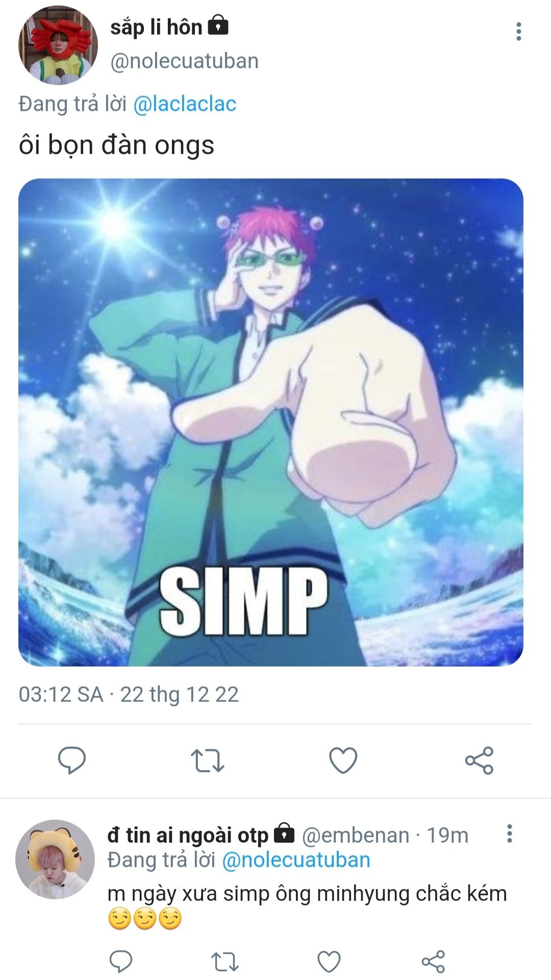Like the main tweet with the heart icon
551x980 pixels.
pyautogui.click(x=343, y=760)
